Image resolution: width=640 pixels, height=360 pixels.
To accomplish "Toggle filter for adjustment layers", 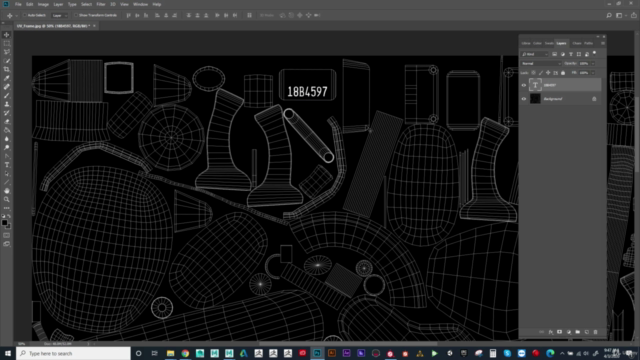I will click(x=563, y=54).
